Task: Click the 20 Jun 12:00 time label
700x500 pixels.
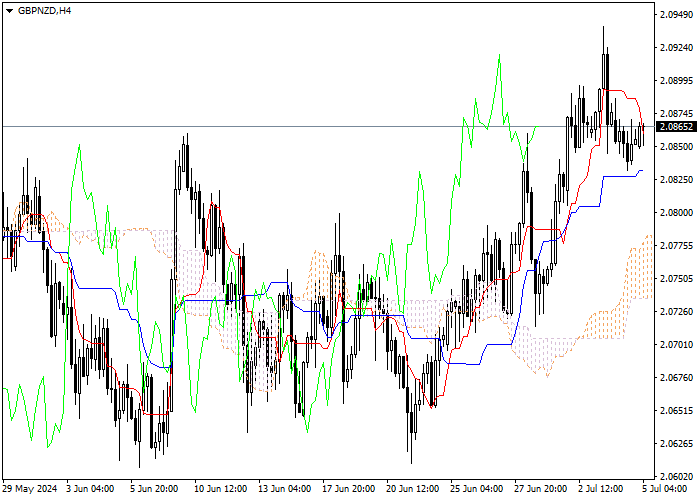Action: coord(413,489)
